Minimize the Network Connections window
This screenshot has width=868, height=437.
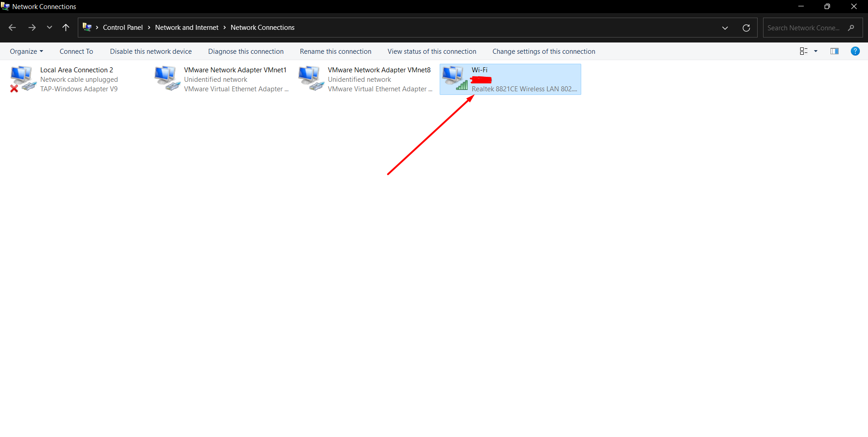(x=801, y=6)
